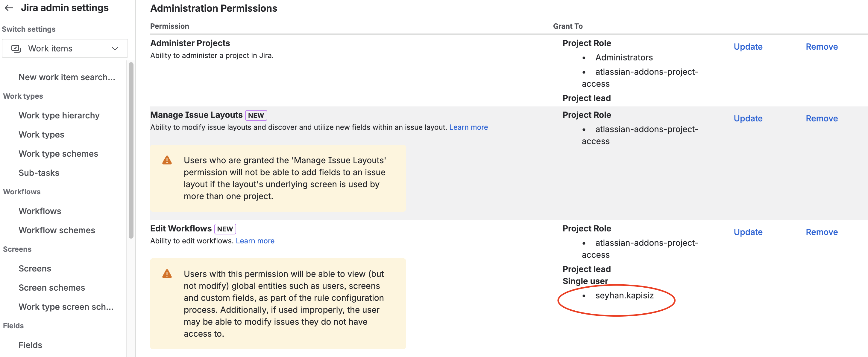This screenshot has height=357, width=868.
Task: Remove the Edit Workflows permission
Action: pyautogui.click(x=822, y=232)
